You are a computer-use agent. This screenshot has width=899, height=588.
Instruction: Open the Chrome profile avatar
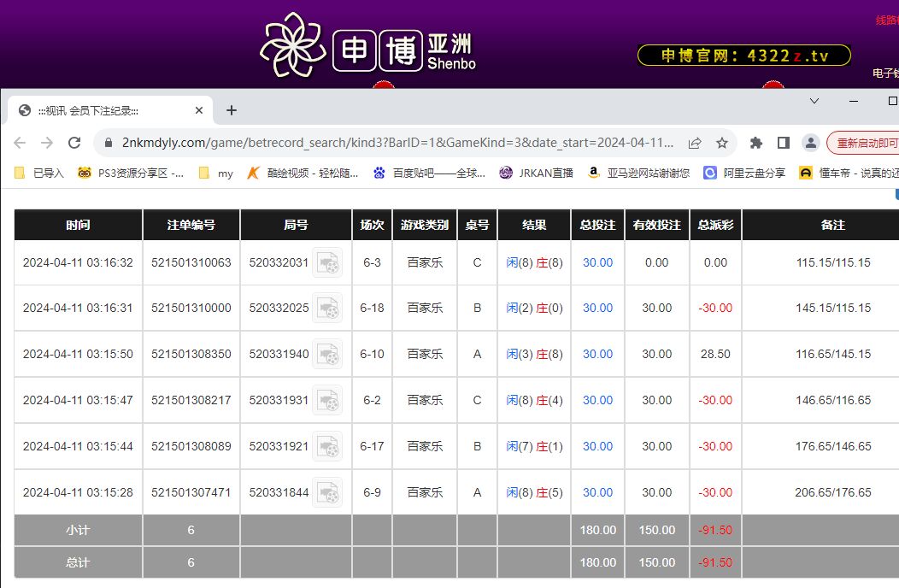pyautogui.click(x=810, y=143)
